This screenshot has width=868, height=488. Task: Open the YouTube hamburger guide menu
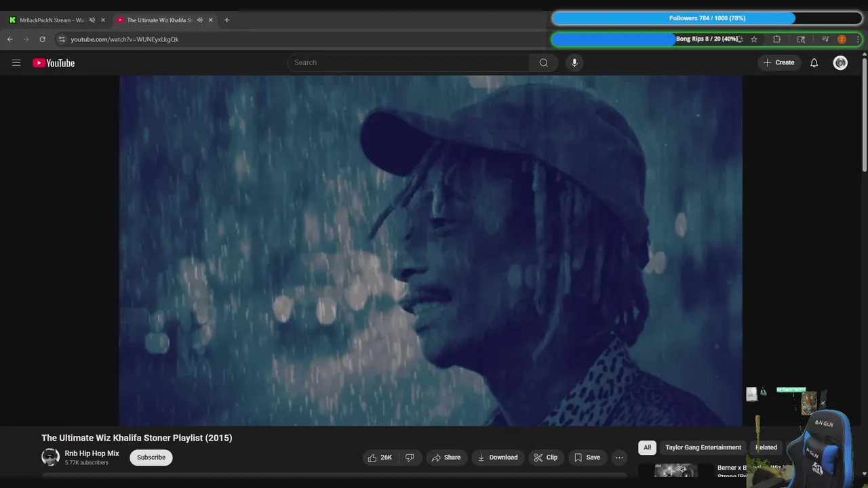click(x=16, y=63)
